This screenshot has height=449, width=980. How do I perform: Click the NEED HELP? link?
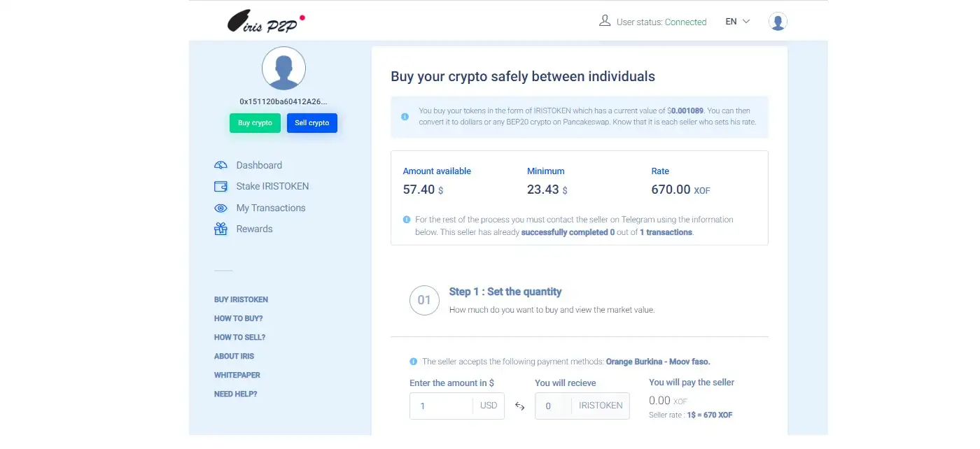[x=235, y=394]
